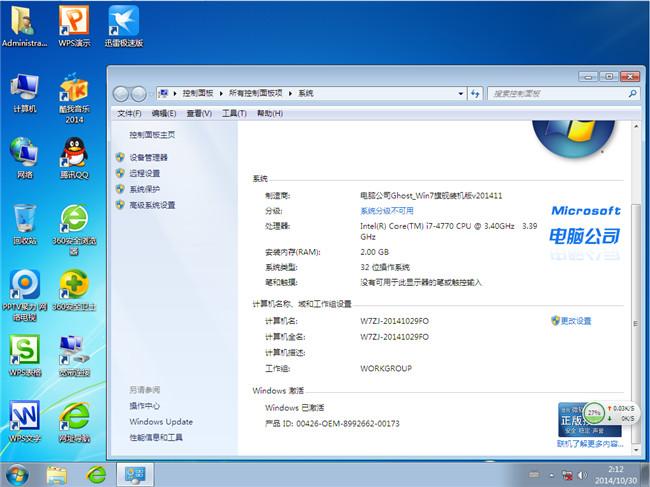The height and width of the screenshot is (487, 650).
Task: Open WPS表格 desktop shortcut
Action: 24,356
